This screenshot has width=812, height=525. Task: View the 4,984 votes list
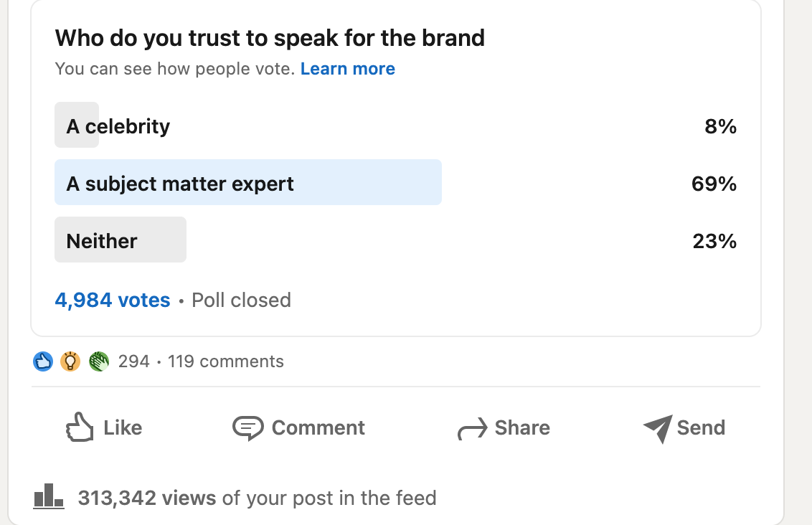click(x=113, y=300)
